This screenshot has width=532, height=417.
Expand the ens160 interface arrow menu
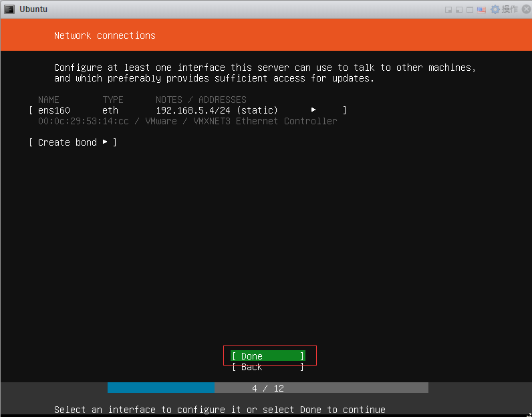[x=313, y=110]
